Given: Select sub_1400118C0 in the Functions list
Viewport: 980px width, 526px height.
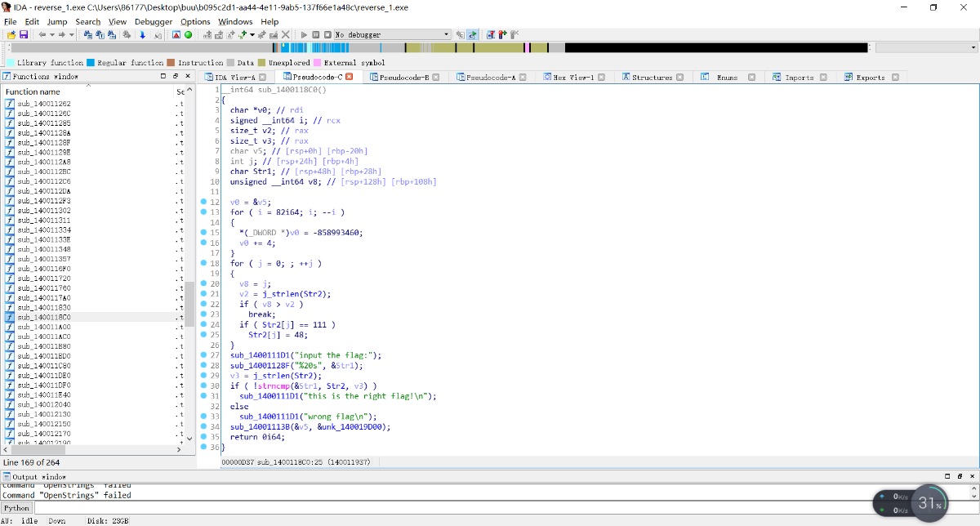Looking at the screenshot, I should click(x=44, y=316).
